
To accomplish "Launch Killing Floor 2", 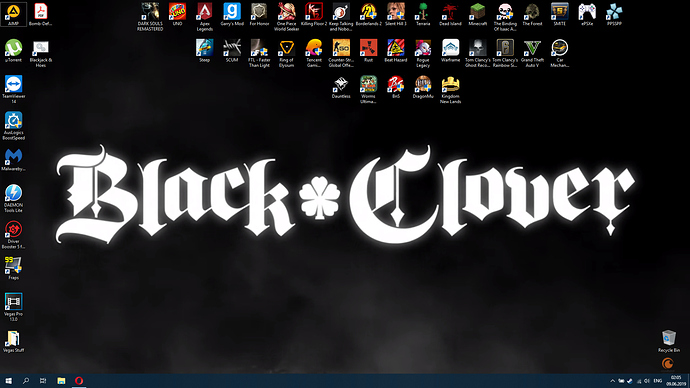I will pyautogui.click(x=314, y=14).
